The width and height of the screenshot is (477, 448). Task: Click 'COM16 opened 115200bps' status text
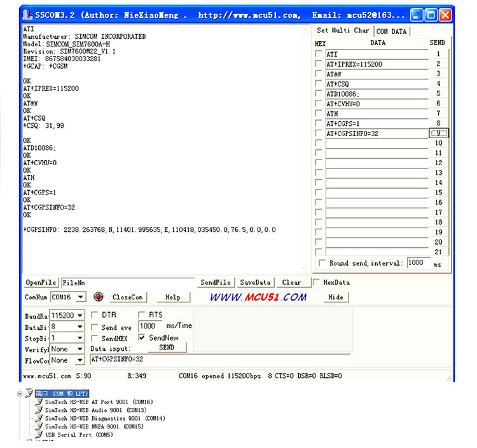point(219,376)
